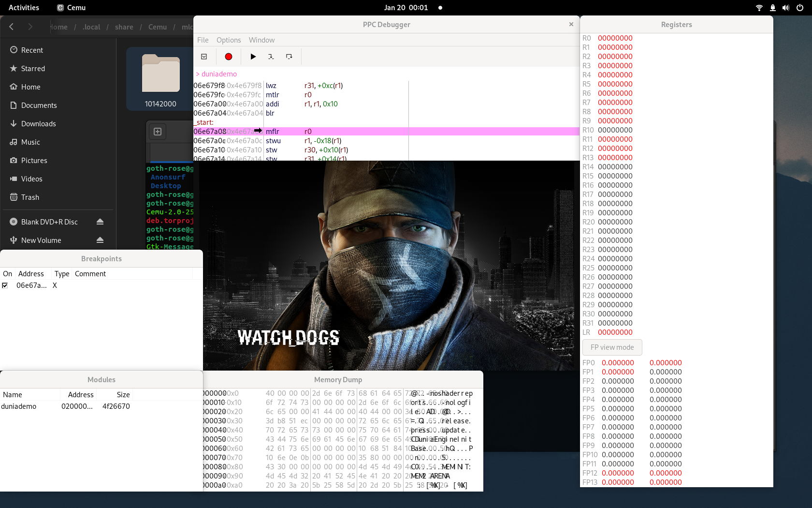
Task: Click the volume icon in system tray
Action: (x=785, y=7)
